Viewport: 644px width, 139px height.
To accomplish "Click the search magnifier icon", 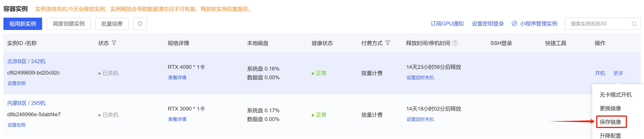I will 634,24.
